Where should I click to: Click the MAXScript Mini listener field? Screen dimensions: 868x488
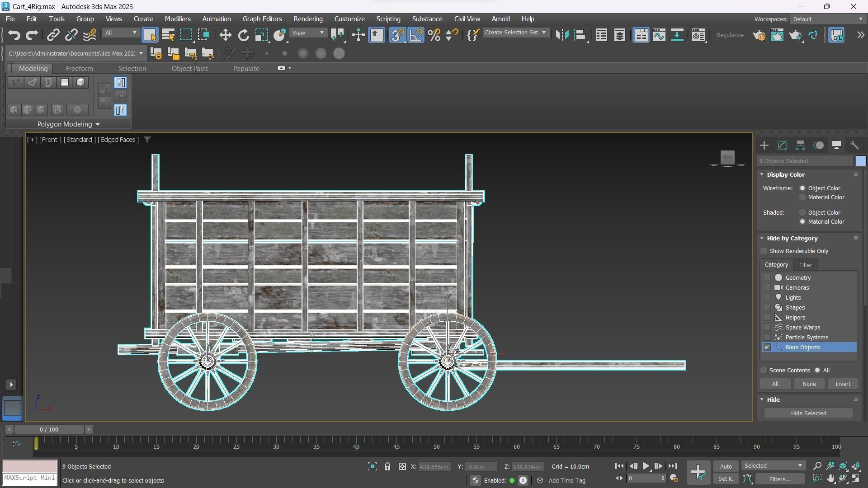click(30, 478)
